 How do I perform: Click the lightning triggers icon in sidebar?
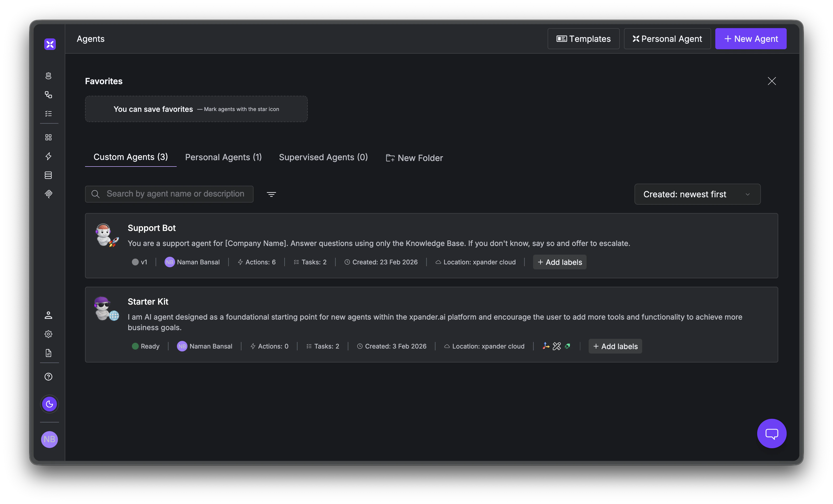pos(49,156)
